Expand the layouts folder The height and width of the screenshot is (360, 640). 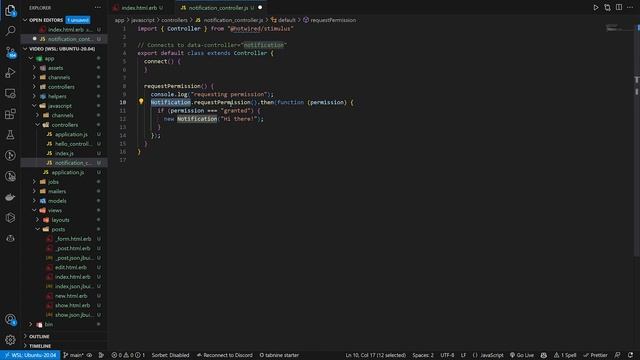(38, 220)
